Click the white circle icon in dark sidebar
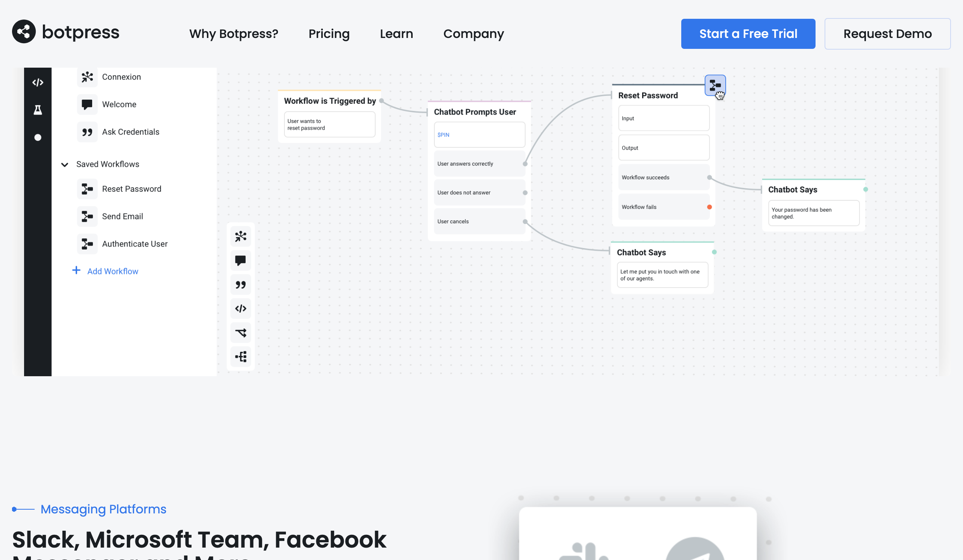The height and width of the screenshot is (560, 963). 38,138
